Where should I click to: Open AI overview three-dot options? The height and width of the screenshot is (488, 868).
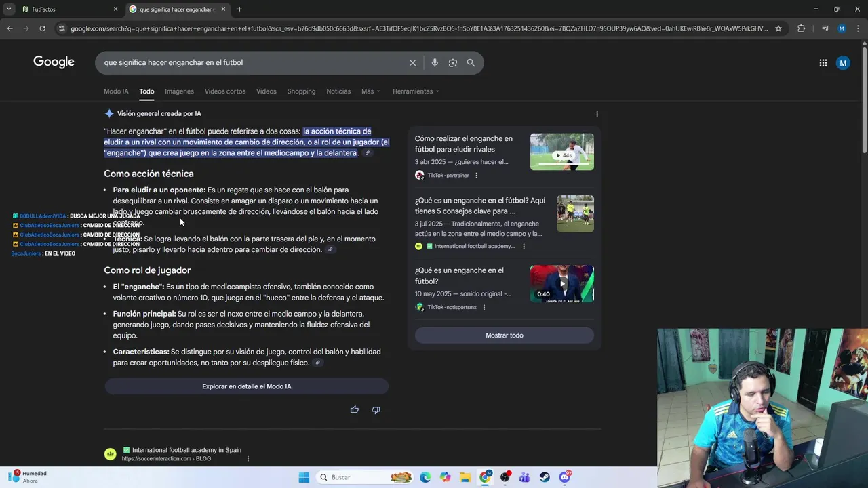597,114
